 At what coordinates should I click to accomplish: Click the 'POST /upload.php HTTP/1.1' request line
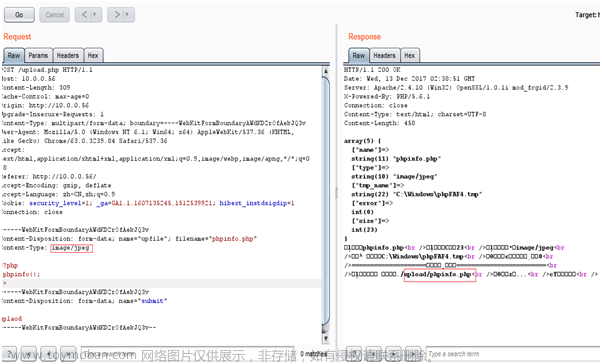pos(46,70)
